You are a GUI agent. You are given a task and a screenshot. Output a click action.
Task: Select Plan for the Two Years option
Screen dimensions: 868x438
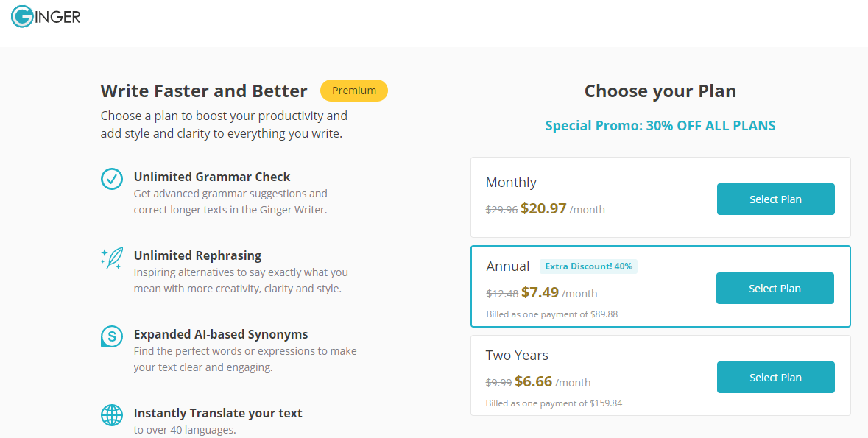(x=775, y=378)
